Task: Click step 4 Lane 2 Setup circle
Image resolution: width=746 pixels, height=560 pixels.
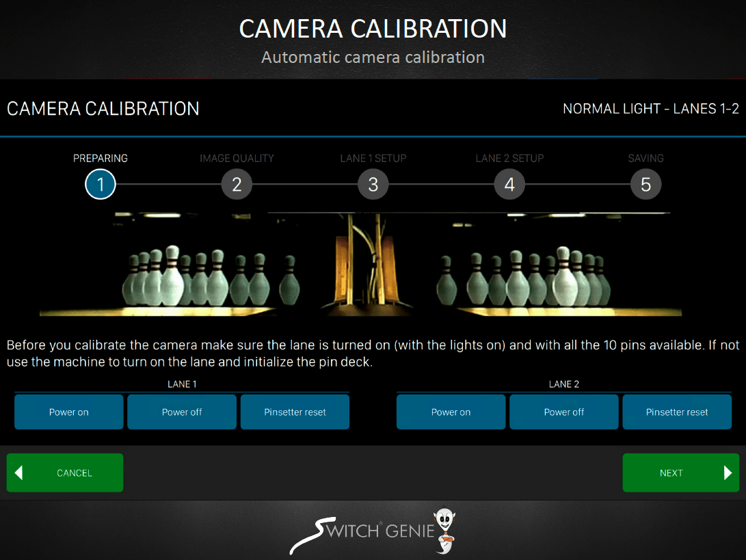Action: click(509, 184)
